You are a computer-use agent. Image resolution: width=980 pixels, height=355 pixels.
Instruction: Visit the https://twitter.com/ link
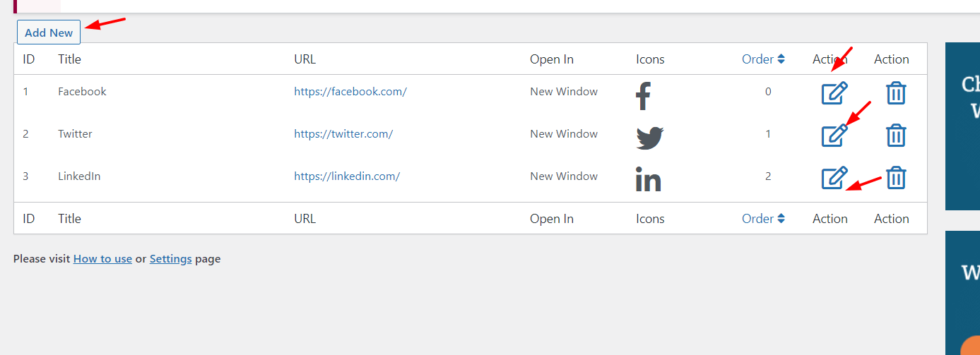[x=343, y=134]
